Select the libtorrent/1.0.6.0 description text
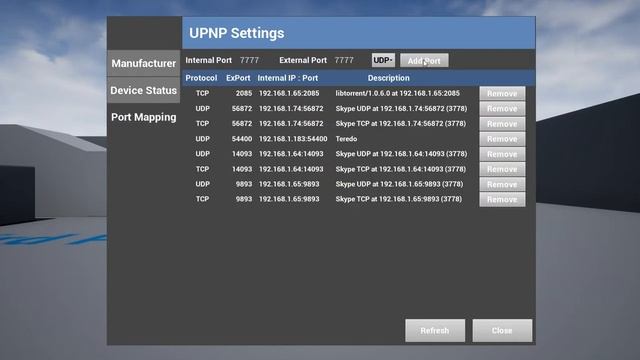 pos(398,93)
